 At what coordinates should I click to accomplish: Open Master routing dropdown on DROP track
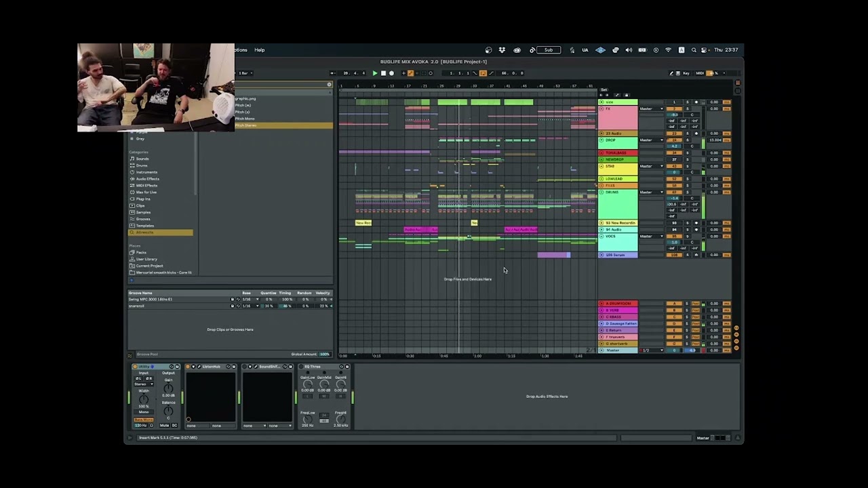pos(651,140)
